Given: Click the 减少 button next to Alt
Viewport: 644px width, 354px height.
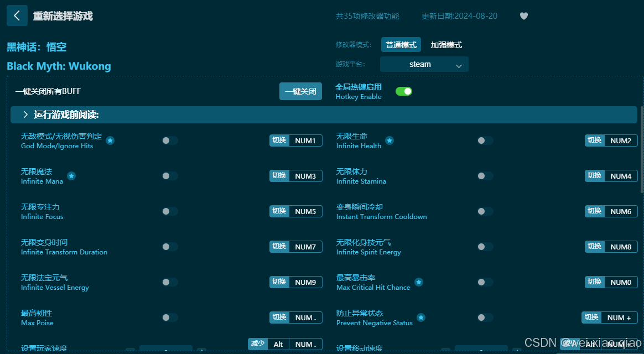Looking at the screenshot, I should pyautogui.click(x=258, y=343).
